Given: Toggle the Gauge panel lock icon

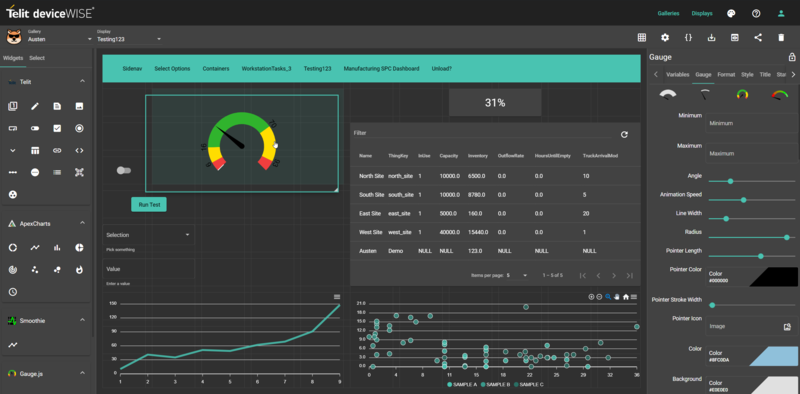Looking at the screenshot, I should (x=792, y=57).
